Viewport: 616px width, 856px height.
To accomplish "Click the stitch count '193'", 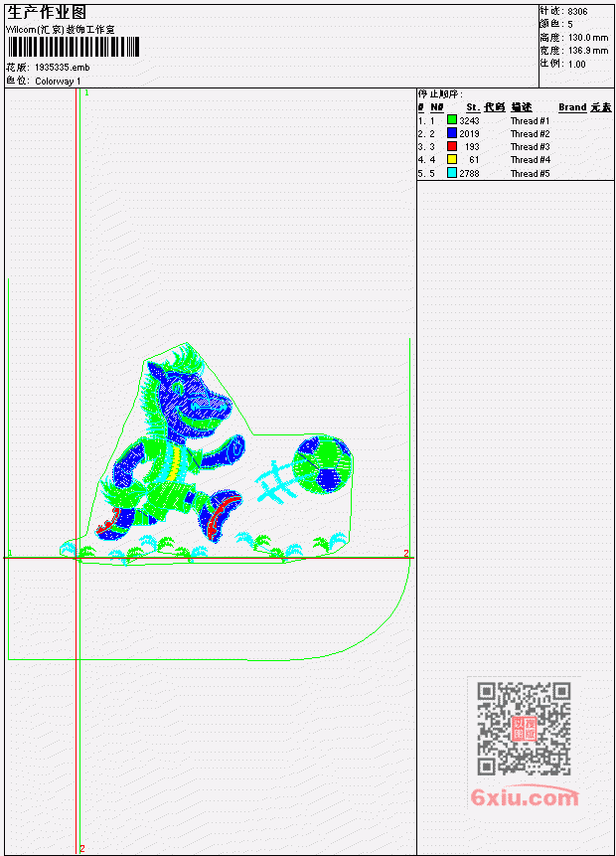I will [x=472, y=147].
